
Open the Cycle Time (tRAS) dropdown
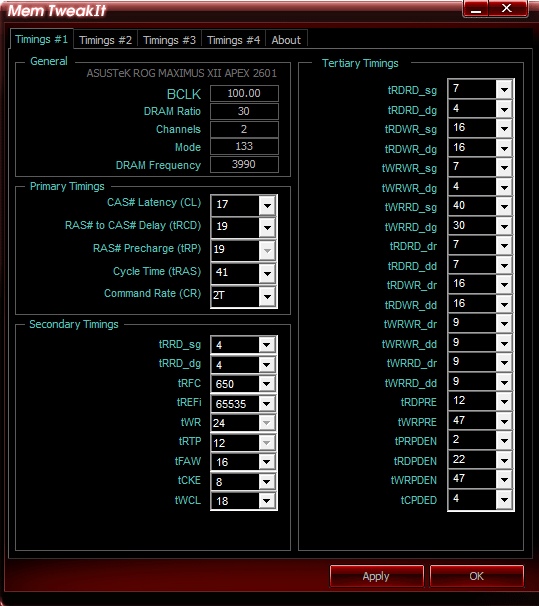click(x=267, y=274)
